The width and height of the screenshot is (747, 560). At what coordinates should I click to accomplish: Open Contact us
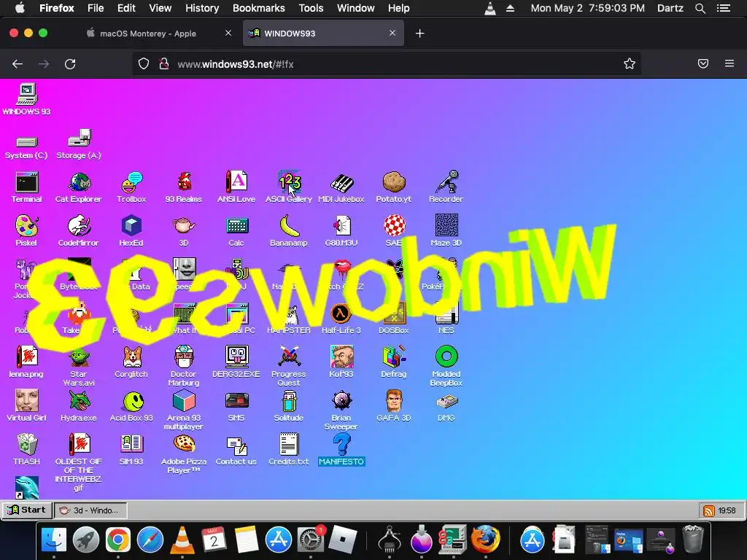[x=236, y=450]
